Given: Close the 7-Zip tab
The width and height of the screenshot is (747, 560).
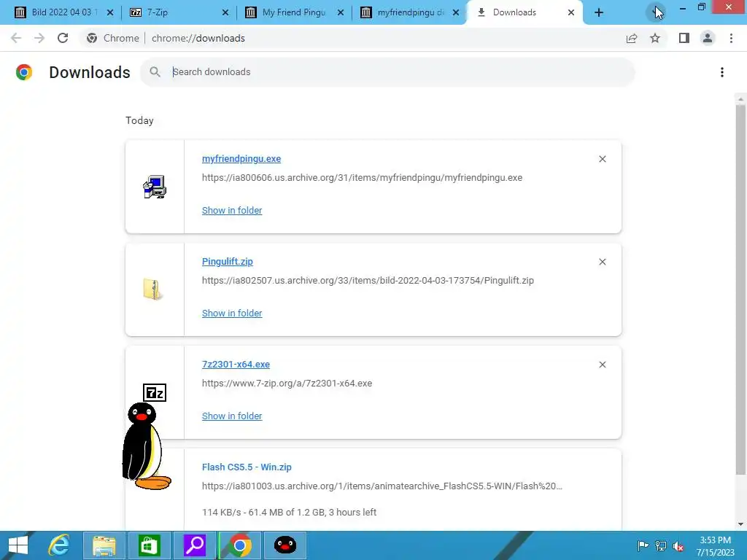Looking at the screenshot, I should (225, 13).
